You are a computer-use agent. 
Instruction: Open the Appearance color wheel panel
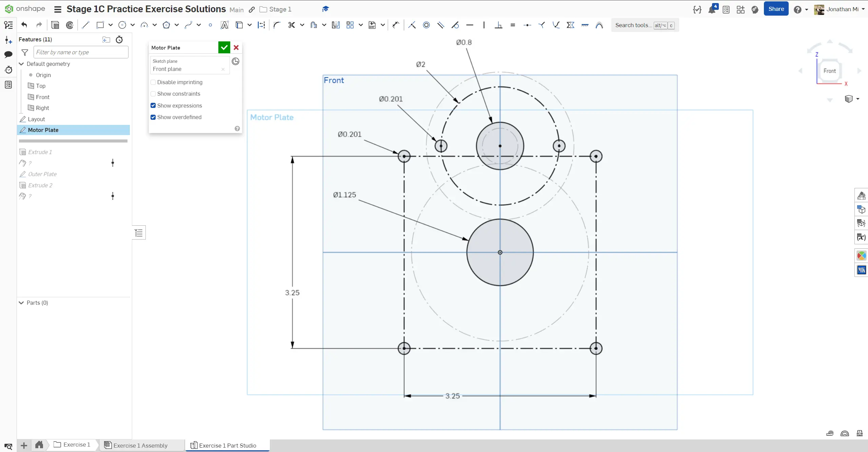[x=861, y=256]
